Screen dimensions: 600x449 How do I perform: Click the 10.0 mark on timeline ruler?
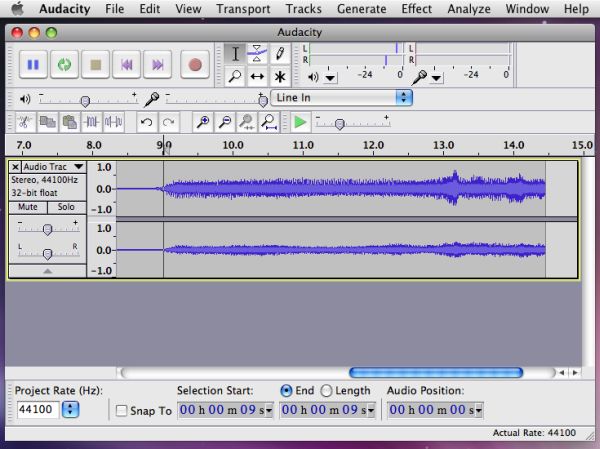coord(233,145)
